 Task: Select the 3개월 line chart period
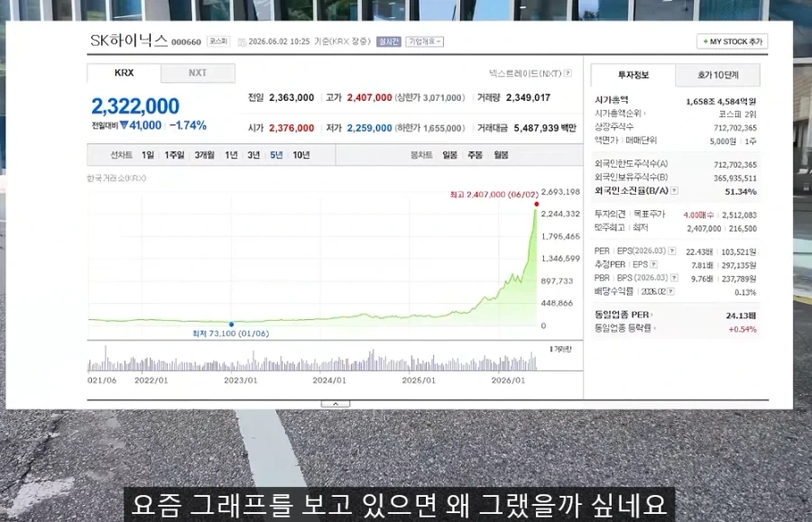click(205, 155)
